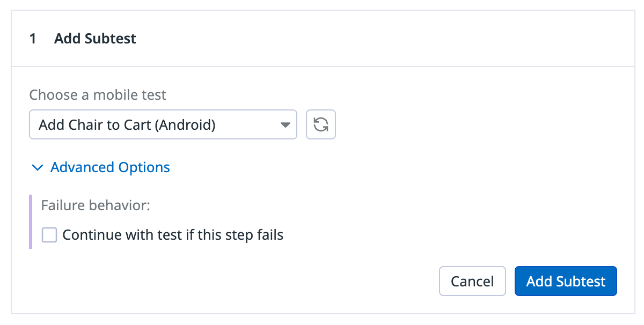Image resolution: width=644 pixels, height=325 pixels.
Task: Click the refresh icon beside the test dropdown
Action: (320, 124)
